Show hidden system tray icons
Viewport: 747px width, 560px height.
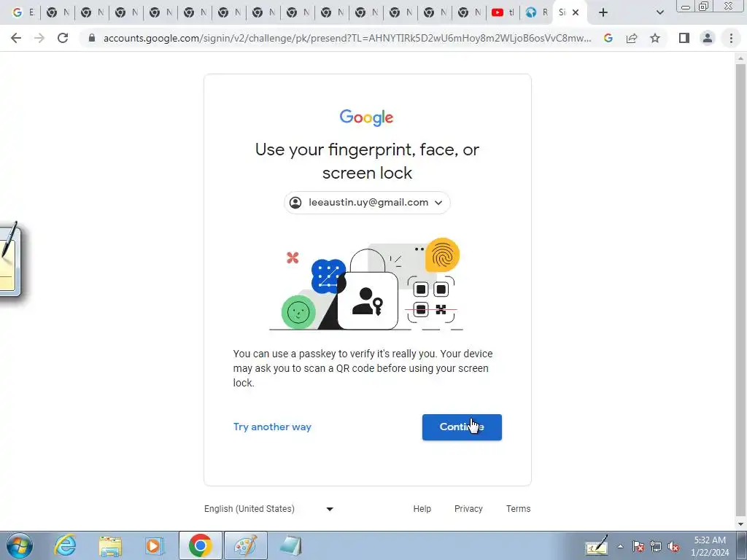coord(620,547)
